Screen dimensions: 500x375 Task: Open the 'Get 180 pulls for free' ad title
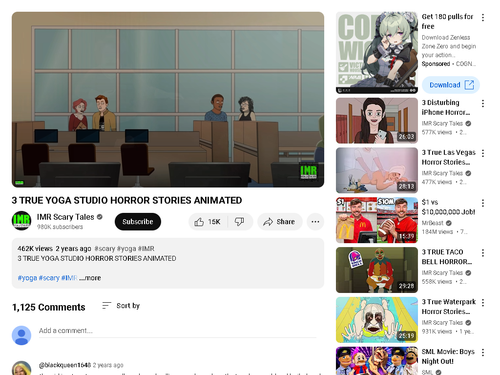click(447, 21)
